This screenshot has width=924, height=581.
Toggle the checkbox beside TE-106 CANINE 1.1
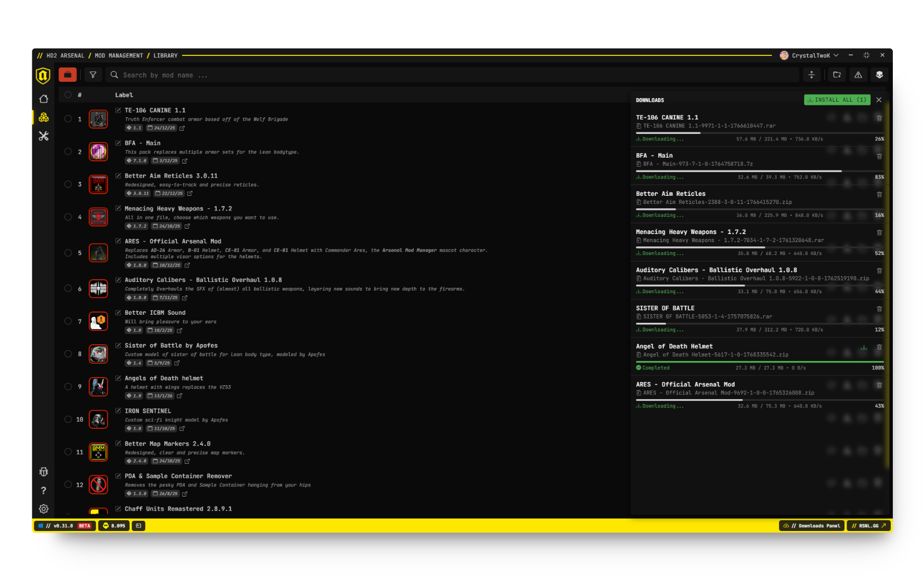tap(119, 110)
